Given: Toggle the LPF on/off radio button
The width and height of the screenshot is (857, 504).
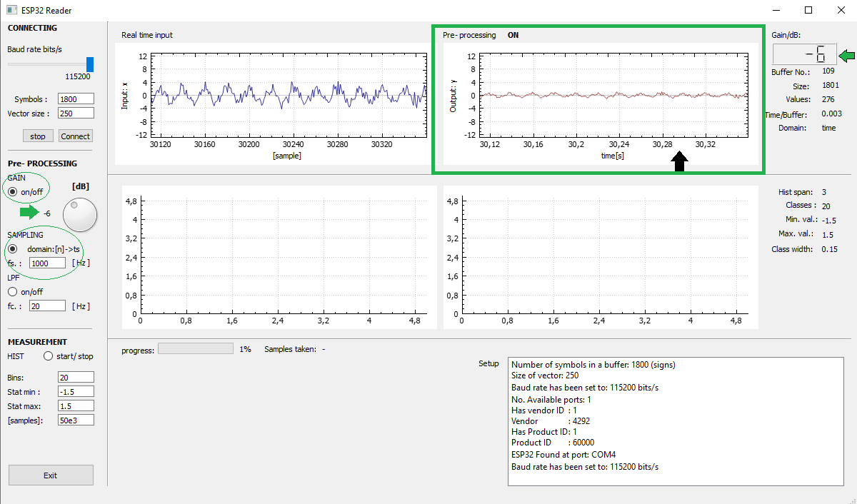Looking at the screenshot, I should point(12,291).
